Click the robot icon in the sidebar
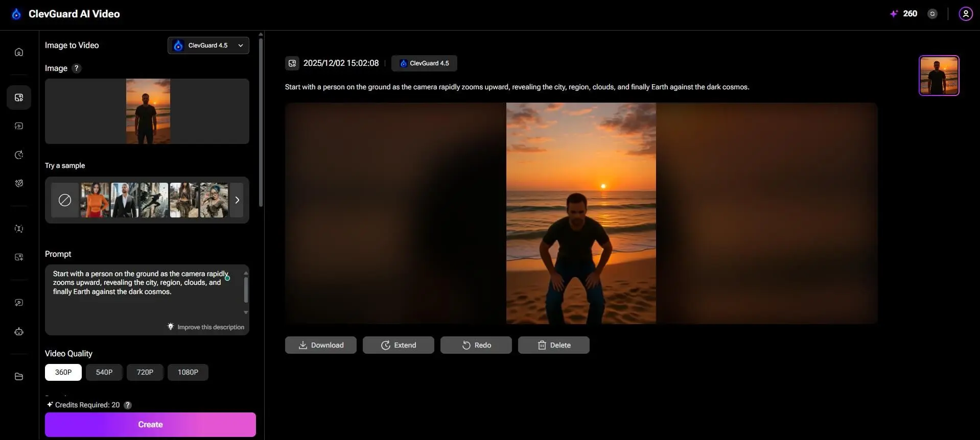 [19, 332]
